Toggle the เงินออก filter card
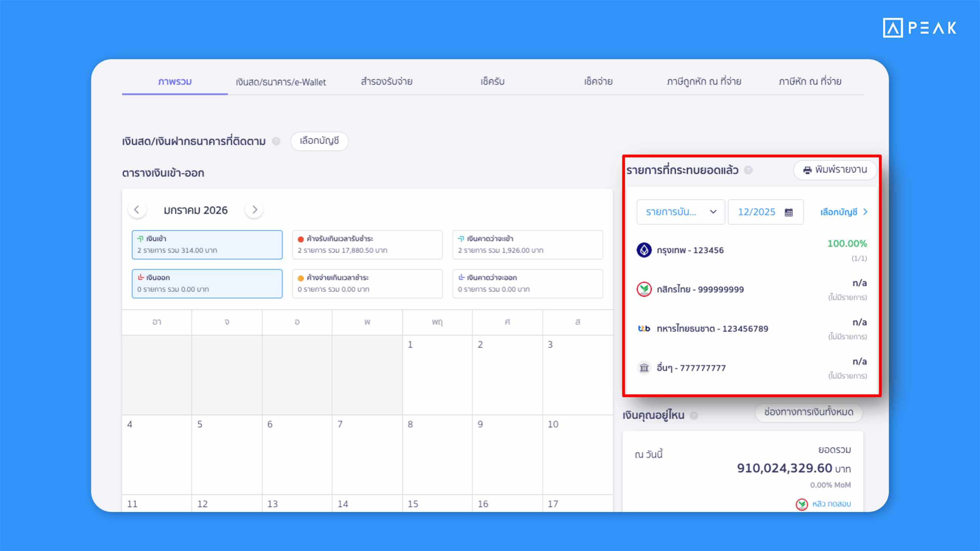The width and height of the screenshot is (980, 551). click(207, 284)
